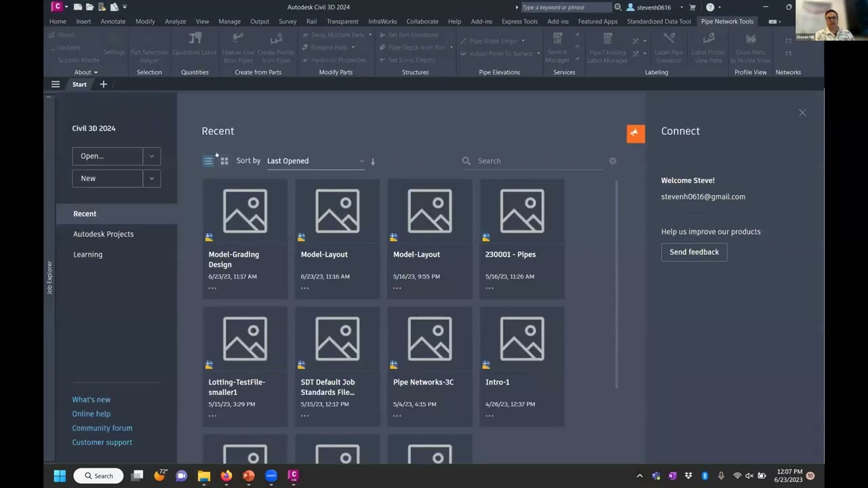
Task: Click Feature Line from Pipes ribbon icon
Action: click(x=238, y=47)
